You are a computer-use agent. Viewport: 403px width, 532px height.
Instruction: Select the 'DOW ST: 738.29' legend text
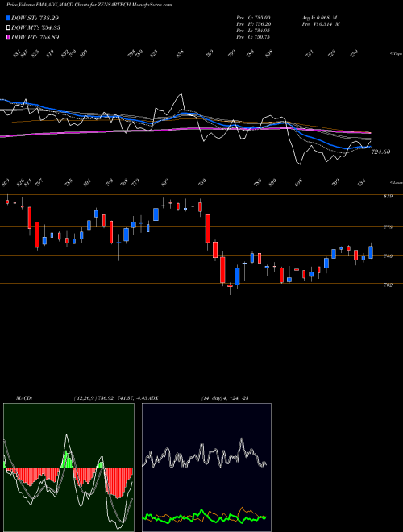click(35, 18)
